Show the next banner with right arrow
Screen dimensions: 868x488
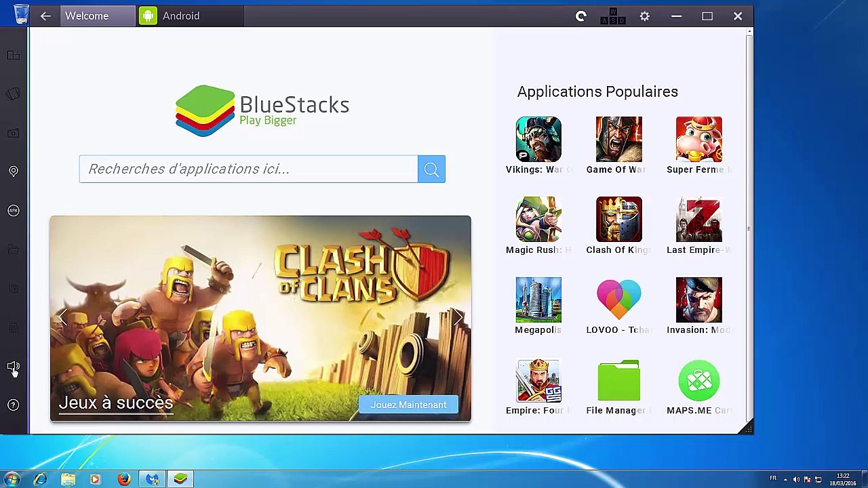[x=458, y=317]
